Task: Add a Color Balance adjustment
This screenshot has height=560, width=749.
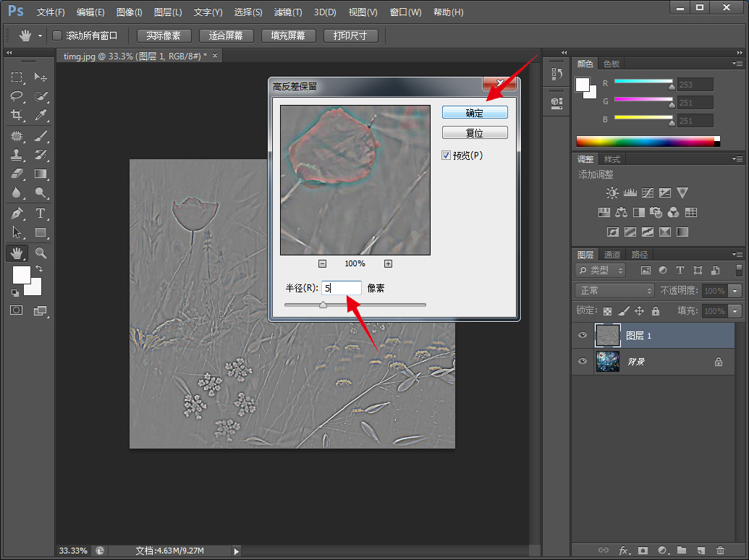Action: 622,213
